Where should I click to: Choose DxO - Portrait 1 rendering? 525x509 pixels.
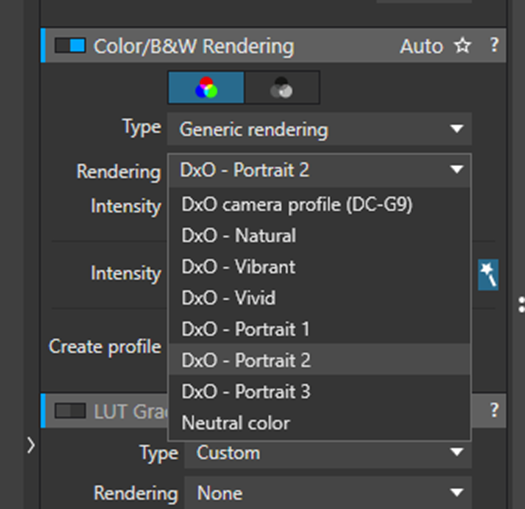(x=319, y=329)
